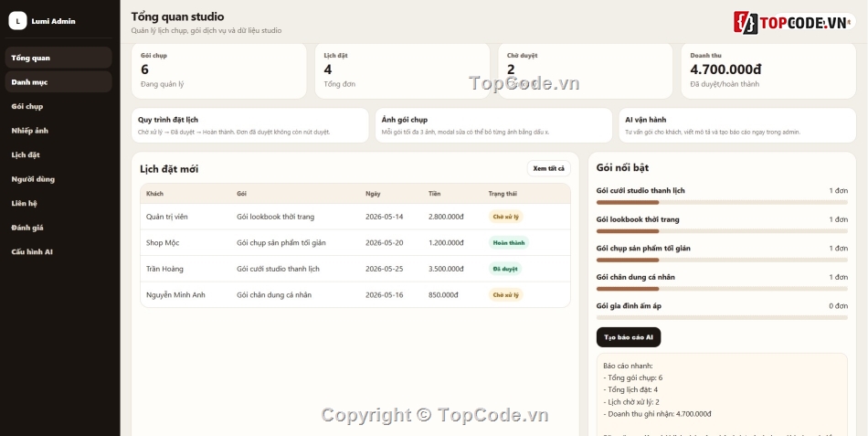The width and height of the screenshot is (868, 436).
Task: Go to Gói chụp in sidebar
Action: click(x=58, y=106)
